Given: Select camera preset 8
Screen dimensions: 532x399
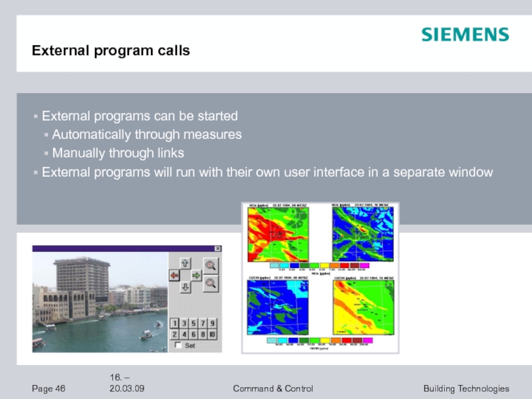Looking at the screenshot, I should pos(203,334).
